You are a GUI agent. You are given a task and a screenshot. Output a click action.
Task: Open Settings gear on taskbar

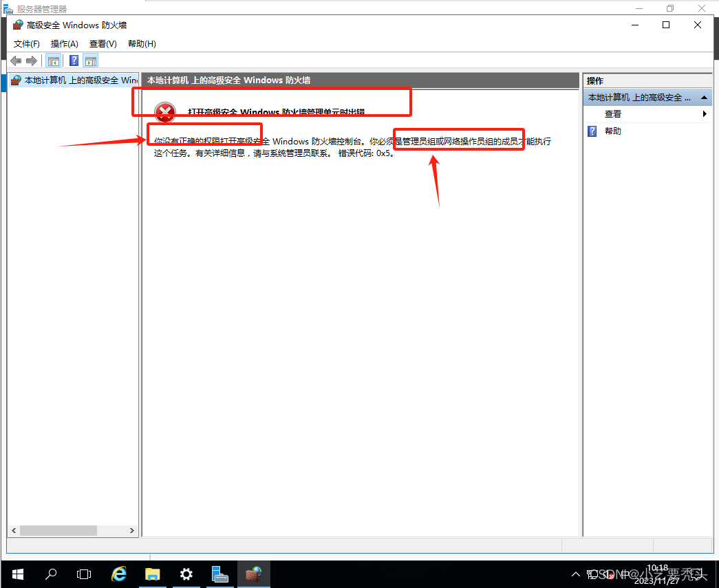pos(186,574)
